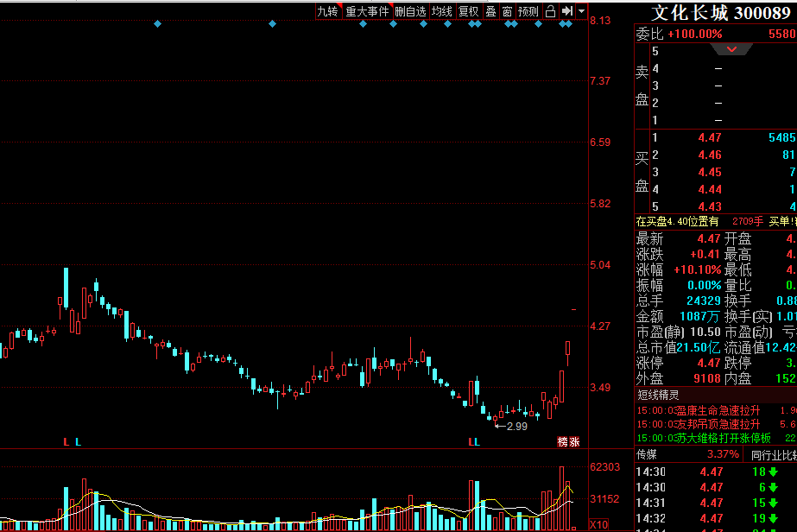
Task: Click the lock icon in chart toolbar
Action: (x=550, y=11)
